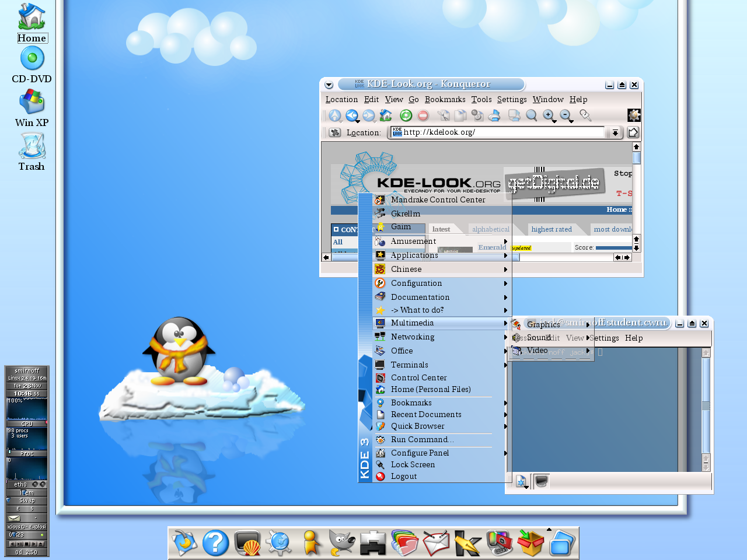Click the animated KDE gear icon in Konqueror

[634, 115]
